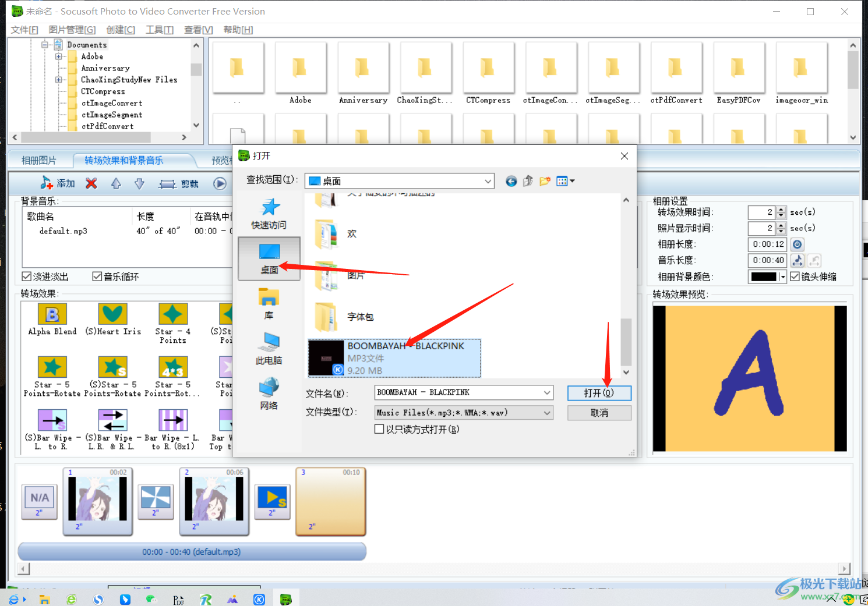
Task: Select the Alpha Blend transition effect
Action: (52, 320)
